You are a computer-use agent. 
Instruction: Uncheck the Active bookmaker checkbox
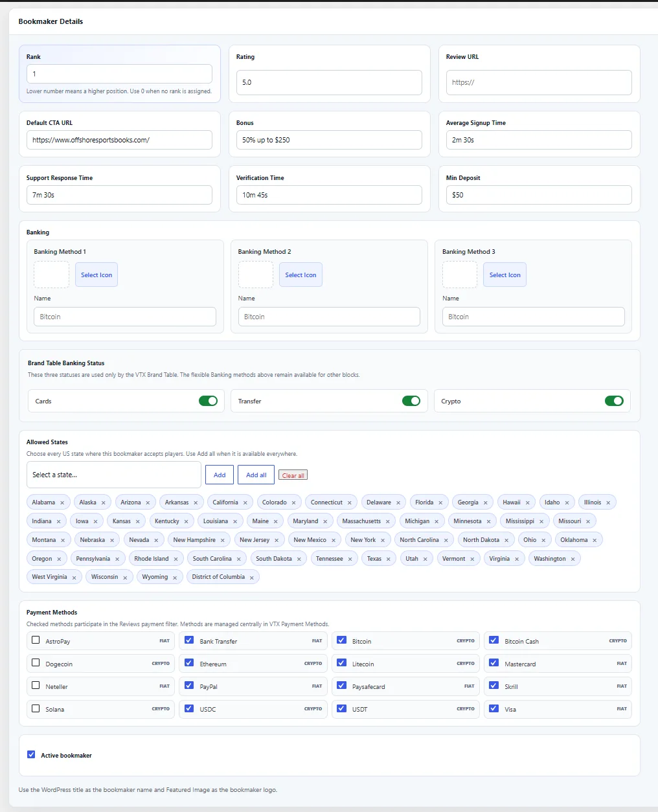31,755
